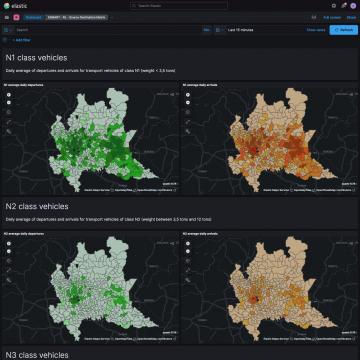Select draw tool on N2 arrivals map
The height and width of the screenshot is (360, 360).
[x=188, y=280]
